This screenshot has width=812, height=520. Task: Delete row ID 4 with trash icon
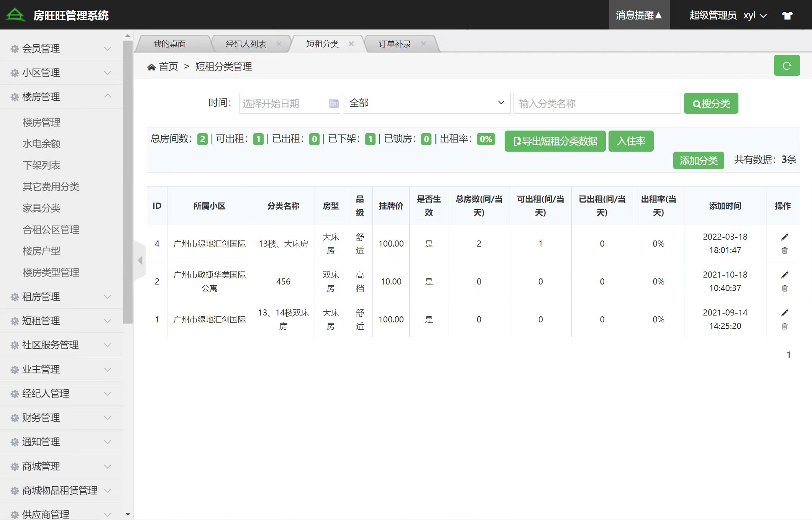784,250
